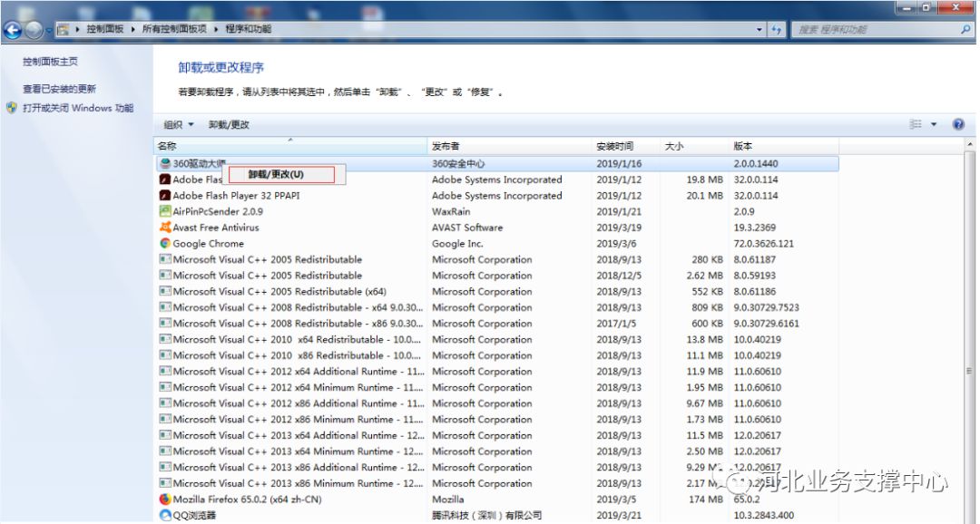Screen dimensions: 980x524
Task: Click the vertical scrollbar thumb grip
Action: [x=970, y=372]
